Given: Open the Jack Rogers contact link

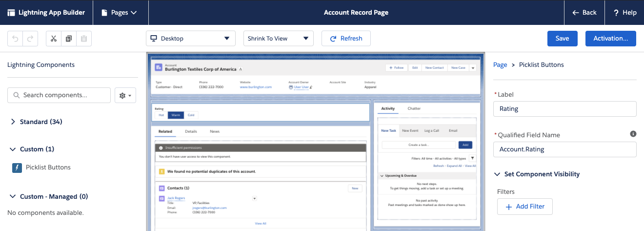Looking at the screenshot, I should click(177, 198).
